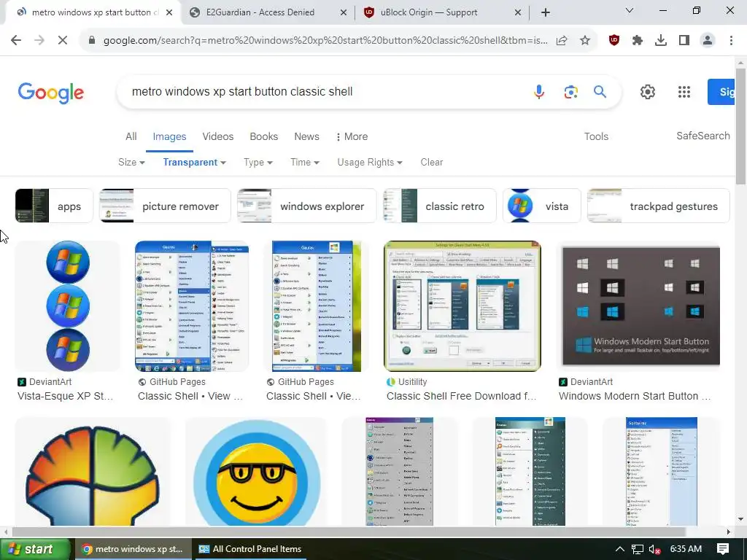Click the magnifier search button
Viewport: 747px width, 560px height.
pyautogui.click(x=600, y=91)
